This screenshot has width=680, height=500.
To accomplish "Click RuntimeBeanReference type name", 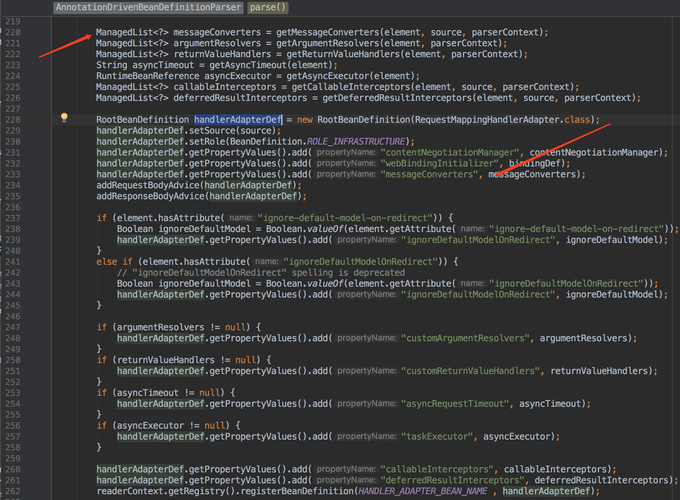I will pos(147,76).
